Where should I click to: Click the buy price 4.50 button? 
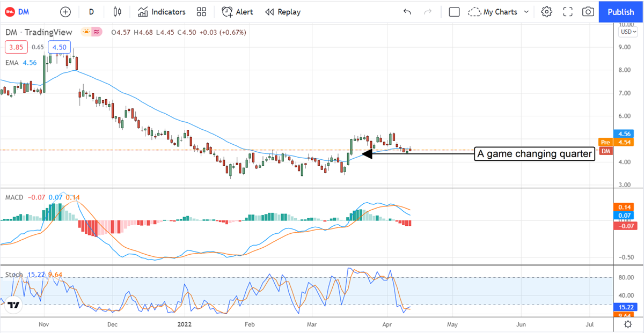60,47
